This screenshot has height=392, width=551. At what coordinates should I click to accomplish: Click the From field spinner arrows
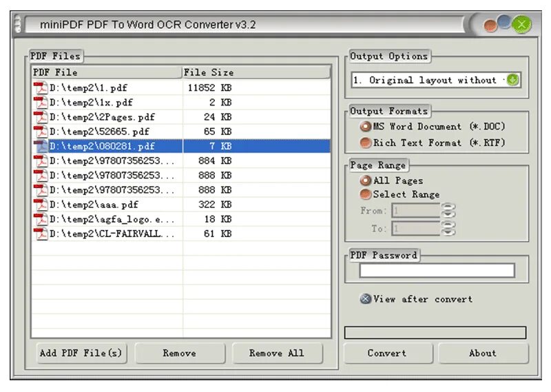tap(448, 211)
